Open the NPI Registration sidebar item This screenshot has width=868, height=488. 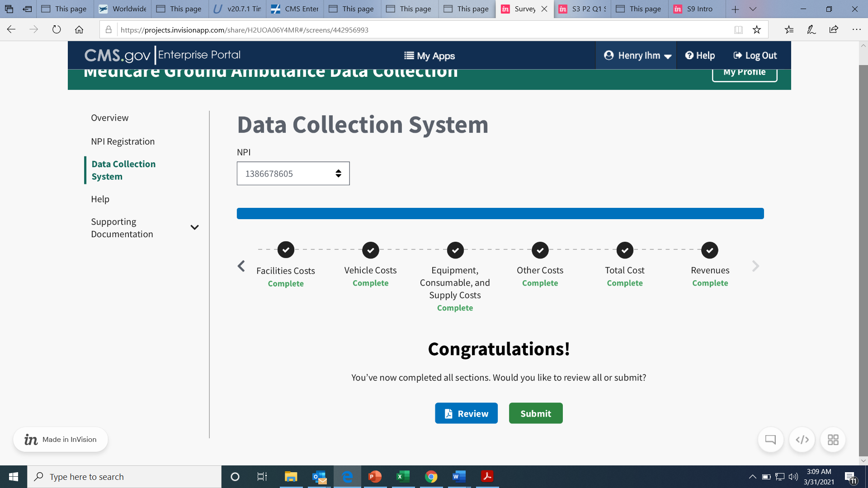(x=123, y=141)
